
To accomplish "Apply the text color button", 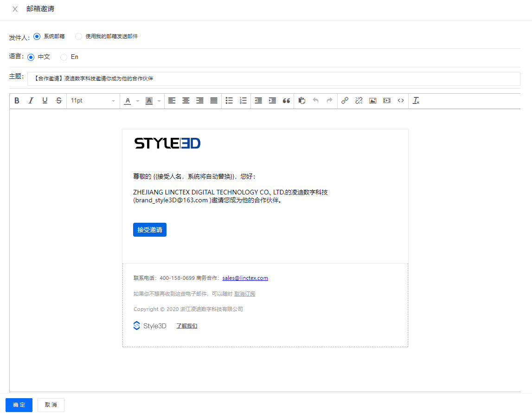I will 128,101.
